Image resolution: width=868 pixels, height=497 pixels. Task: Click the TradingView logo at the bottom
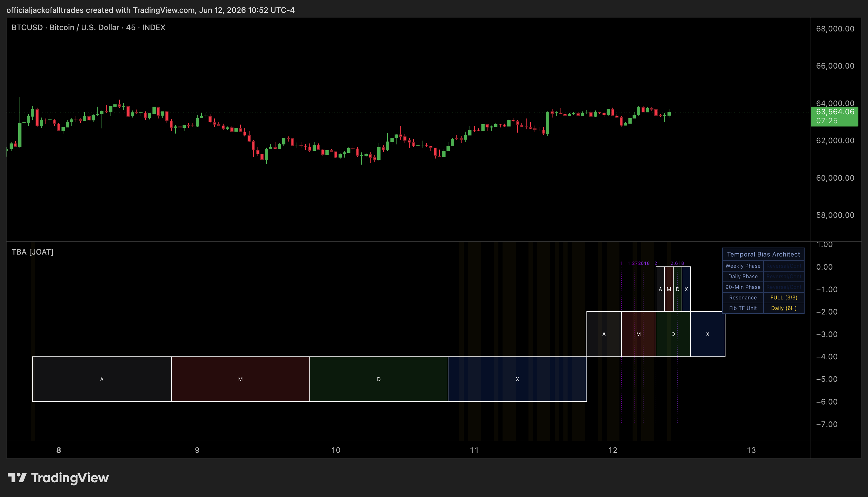58,477
